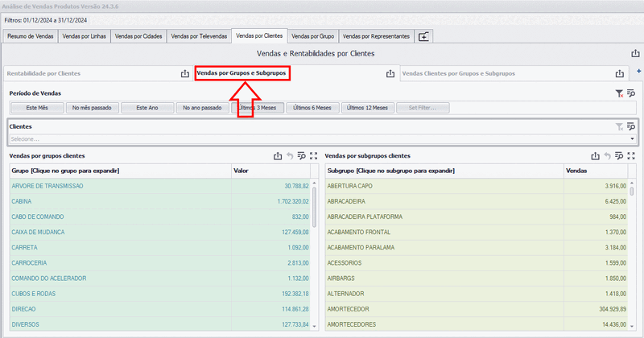The image size is (644, 338).
Task: Click the Set Filter button
Action: (423, 108)
